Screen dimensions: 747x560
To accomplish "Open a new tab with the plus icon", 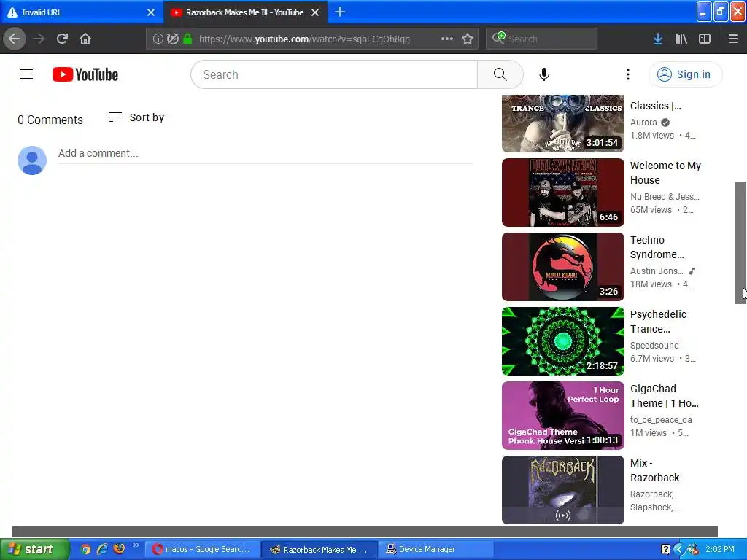I will pyautogui.click(x=340, y=12).
